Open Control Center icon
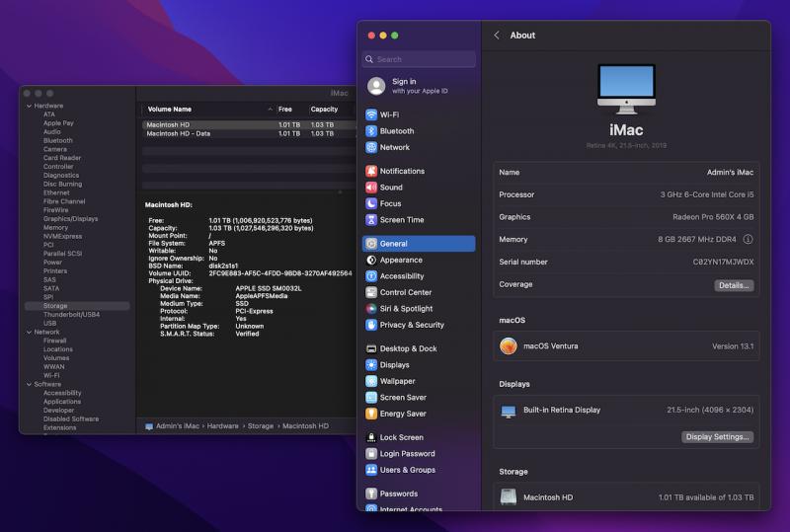Viewport: 790px width, 532px height. [371, 292]
